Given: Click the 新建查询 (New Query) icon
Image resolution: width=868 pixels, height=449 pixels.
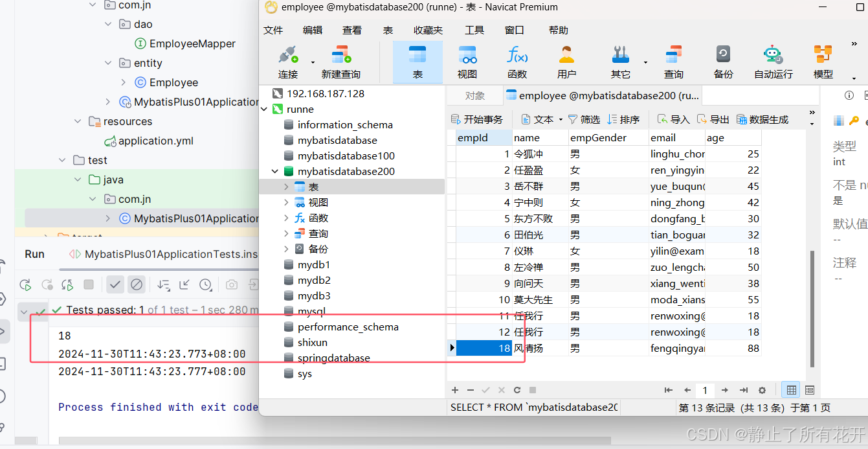Looking at the screenshot, I should point(340,62).
